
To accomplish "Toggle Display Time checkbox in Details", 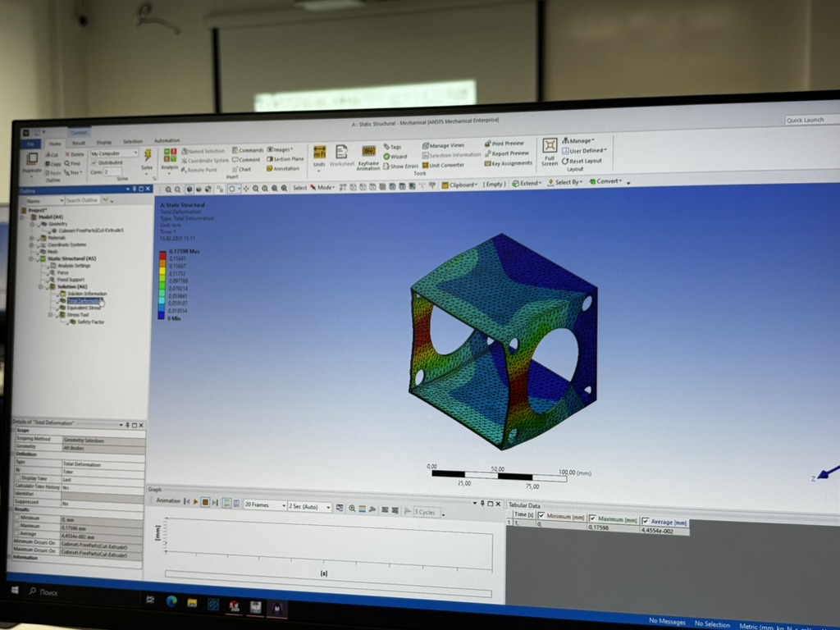I will (18, 478).
